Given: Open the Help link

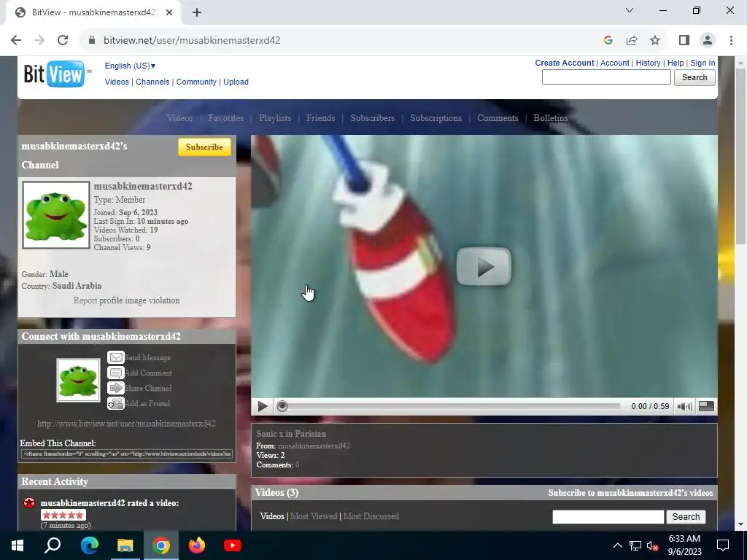Looking at the screenshot, I should 675,63.
